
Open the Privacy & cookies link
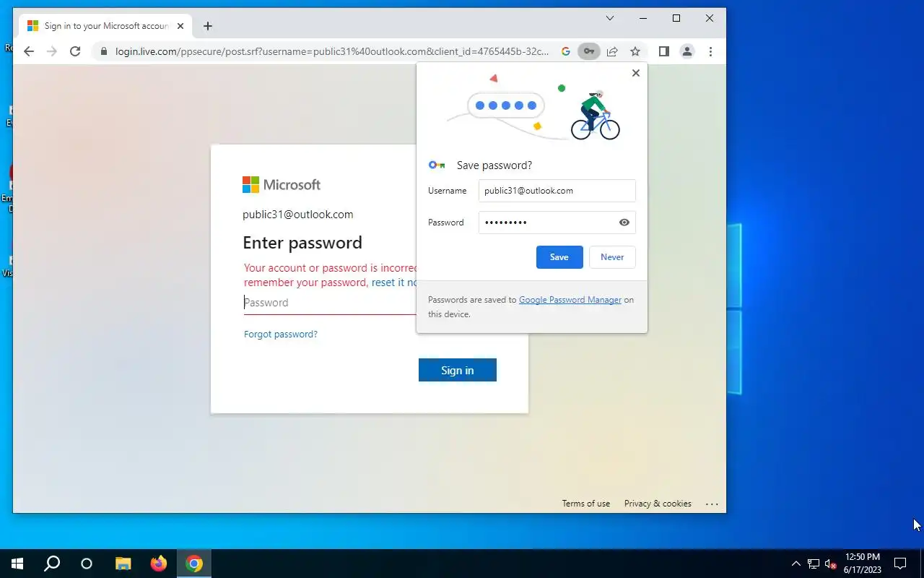658,504
